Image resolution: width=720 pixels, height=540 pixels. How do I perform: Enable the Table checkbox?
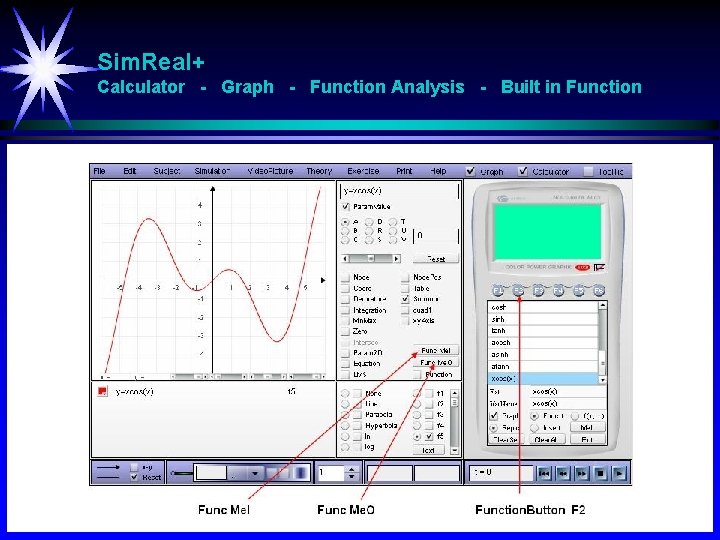pyautogui.click(x=405, y=288)
